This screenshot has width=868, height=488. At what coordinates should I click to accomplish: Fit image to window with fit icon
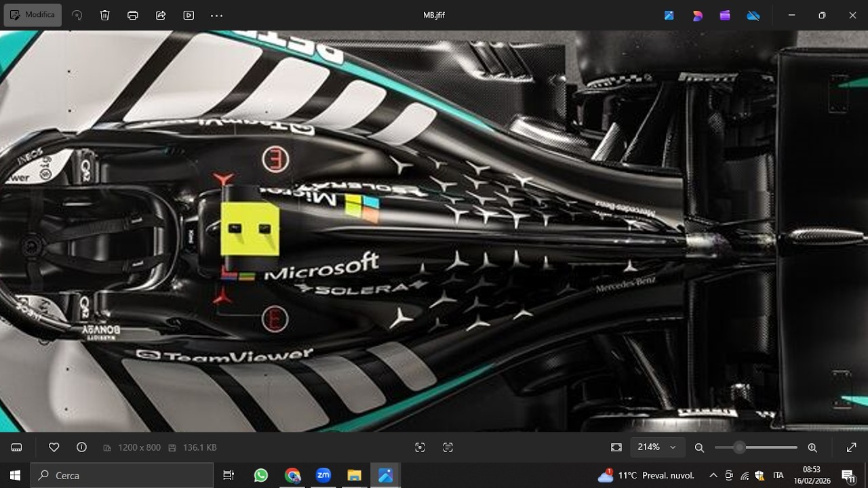point(616,447)
